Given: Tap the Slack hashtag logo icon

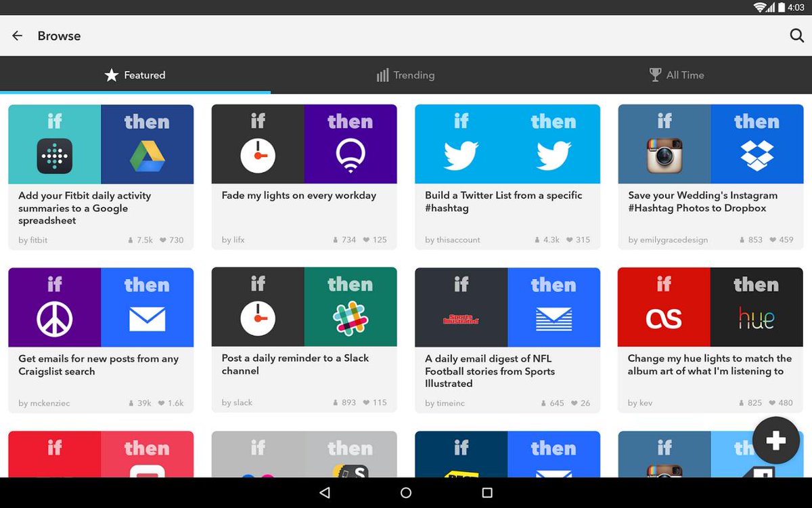Looking at the screenshot, I should [351, 319].
